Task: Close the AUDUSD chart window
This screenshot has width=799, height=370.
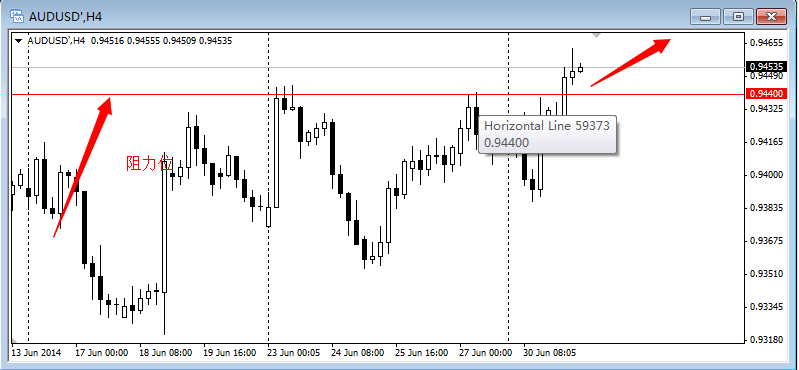Action: coord(771,17)
